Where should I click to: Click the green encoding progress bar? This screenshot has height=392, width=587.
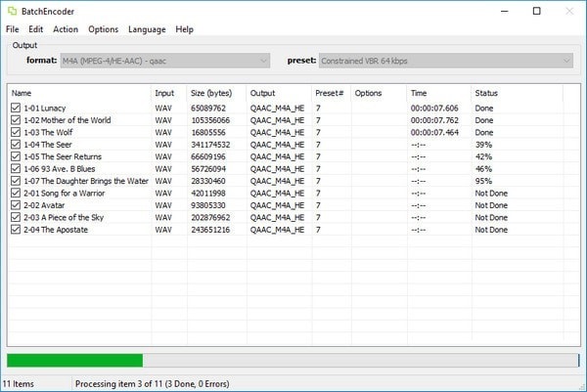pos(74,361)
